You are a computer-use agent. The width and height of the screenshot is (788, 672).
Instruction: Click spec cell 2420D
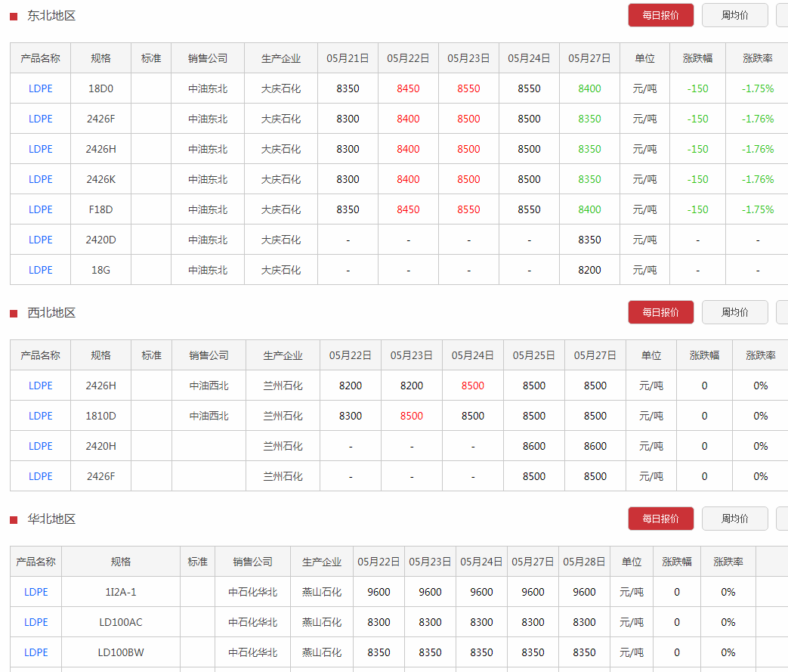[x=100, y=240]
